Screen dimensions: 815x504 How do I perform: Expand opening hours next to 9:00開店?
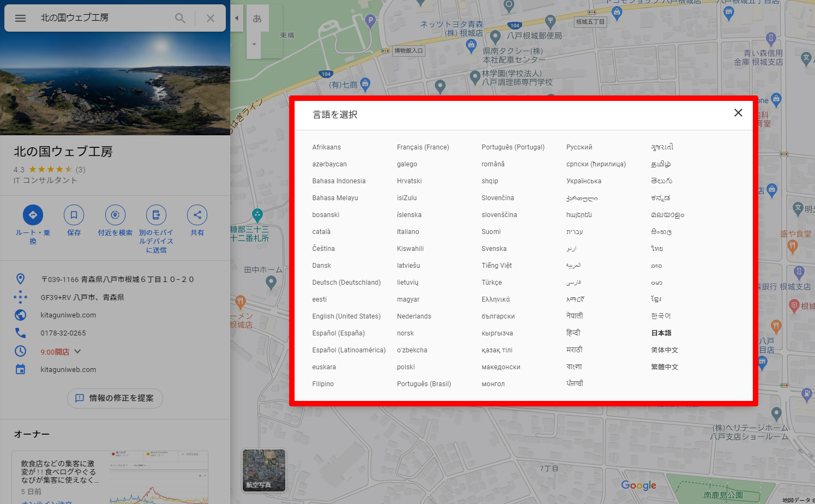[x=77, y=351]
